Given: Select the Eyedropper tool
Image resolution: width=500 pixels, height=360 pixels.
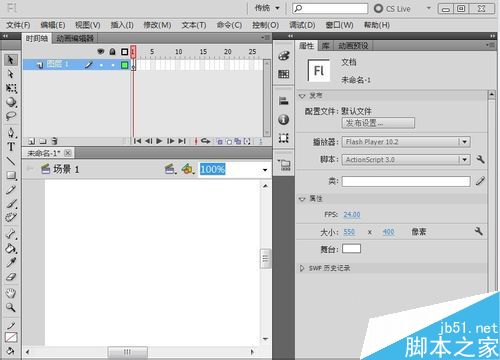Looking at the screenshot, I should coord(11,262).
